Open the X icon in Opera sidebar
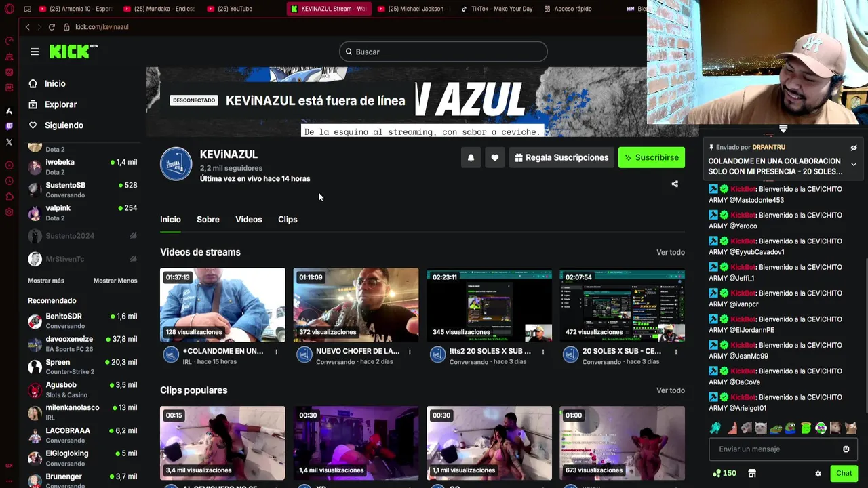The image size is (868, 488). (9, 142)
